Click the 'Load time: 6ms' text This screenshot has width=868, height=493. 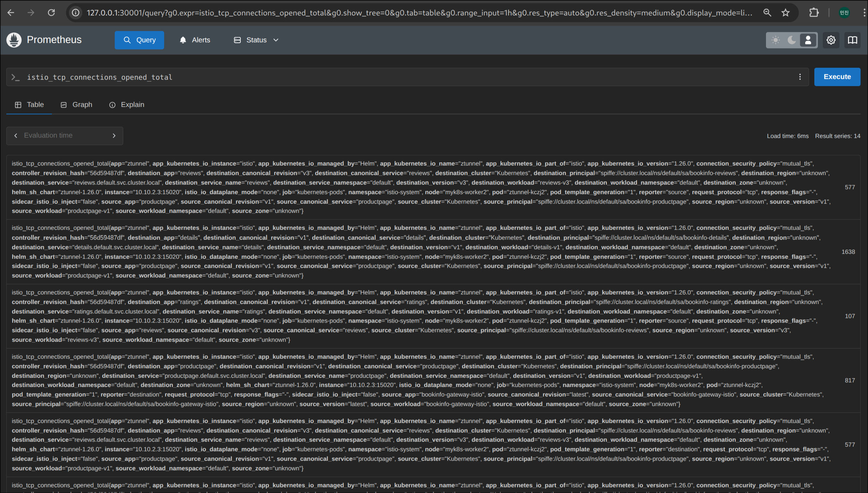(788, 136)
